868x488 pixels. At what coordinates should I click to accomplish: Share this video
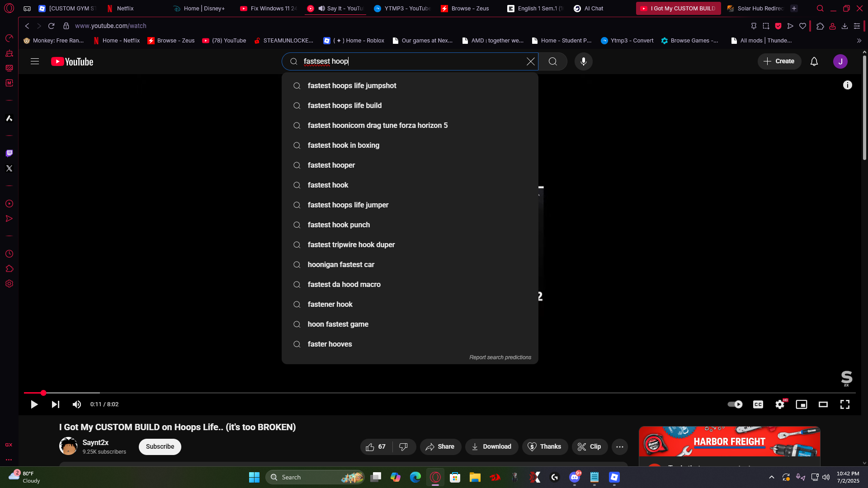point(440,447)
